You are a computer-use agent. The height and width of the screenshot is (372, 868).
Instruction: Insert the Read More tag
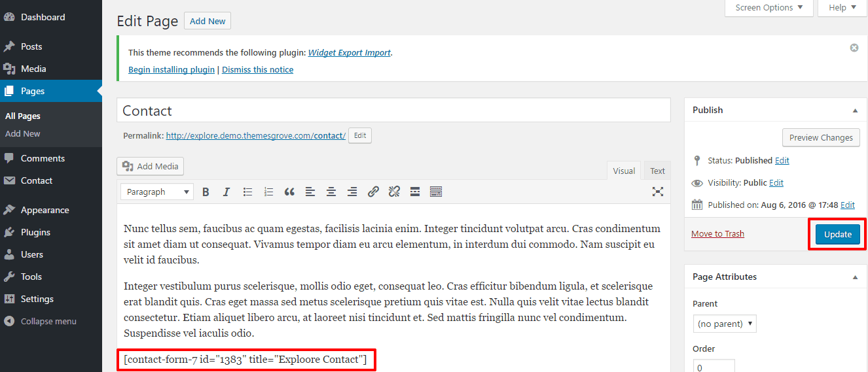[414, 192]
